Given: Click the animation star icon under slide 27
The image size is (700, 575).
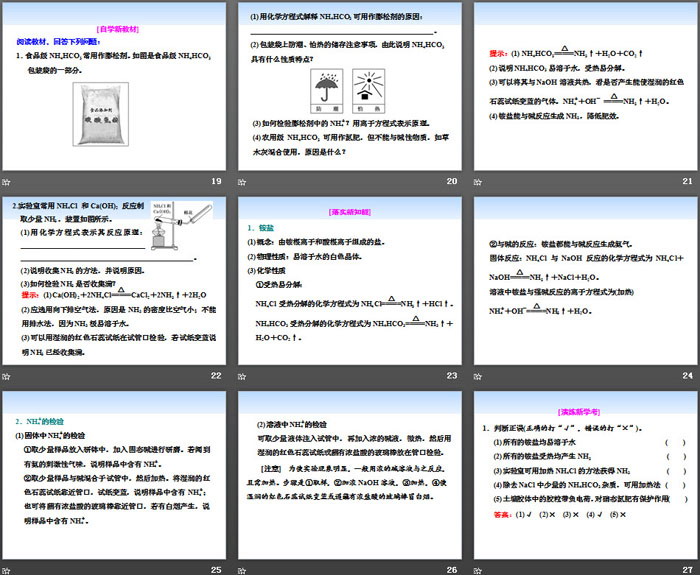Looking at the screenshot, I should 475,569.
